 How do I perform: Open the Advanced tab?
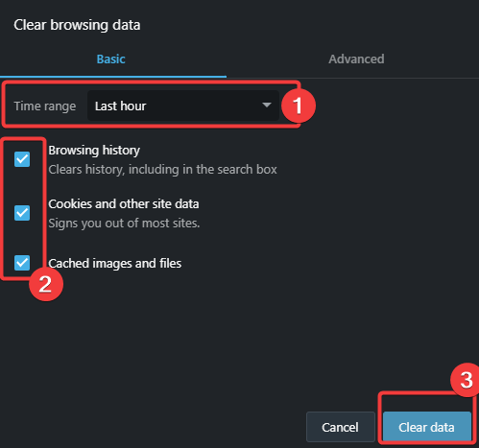click(356, 59)
